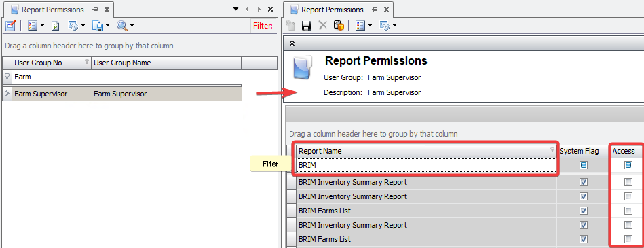Open the save layout dropdown arrow

coord(108,26)
